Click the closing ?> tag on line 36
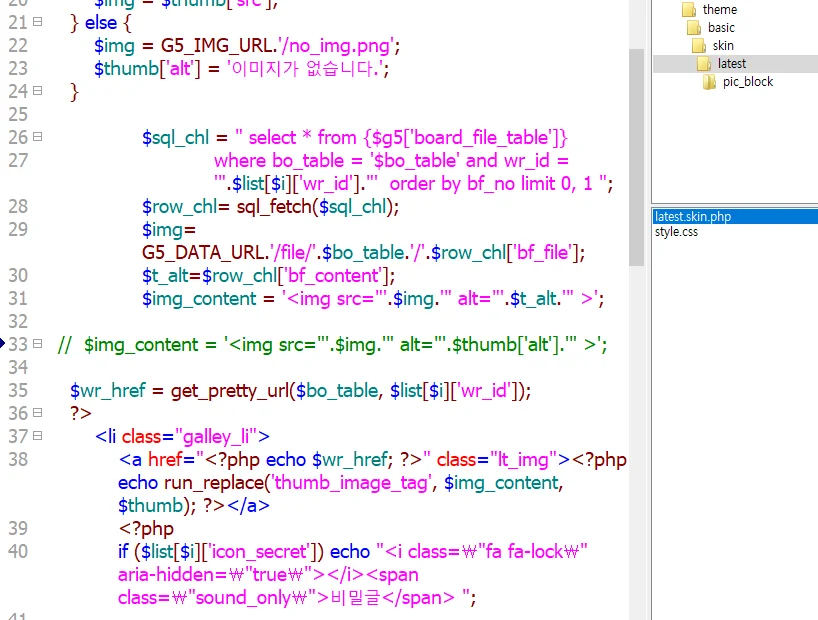This screenshot has height=620, width=818. 81,413
